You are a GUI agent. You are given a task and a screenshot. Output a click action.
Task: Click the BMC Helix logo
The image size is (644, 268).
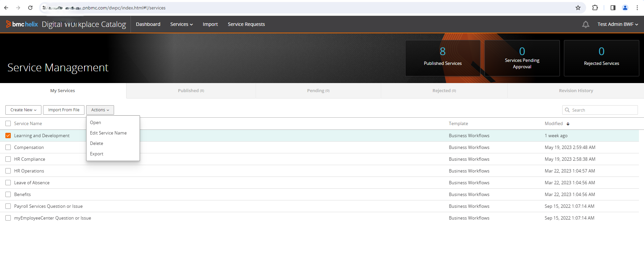[22, 24]
